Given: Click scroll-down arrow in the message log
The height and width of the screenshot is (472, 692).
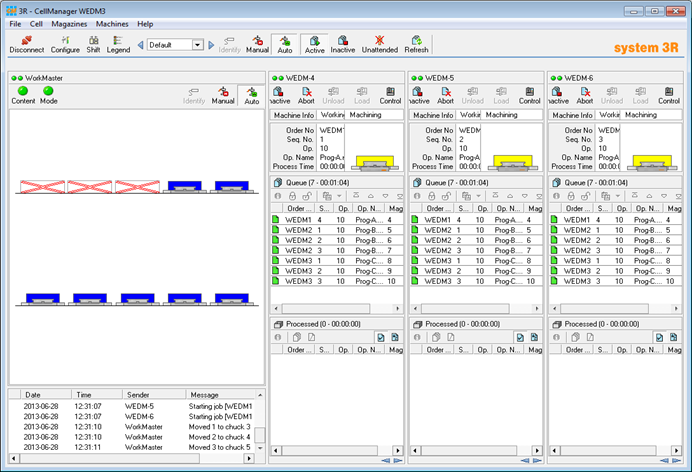Looking at the screenshot, I should click(260, 448).
